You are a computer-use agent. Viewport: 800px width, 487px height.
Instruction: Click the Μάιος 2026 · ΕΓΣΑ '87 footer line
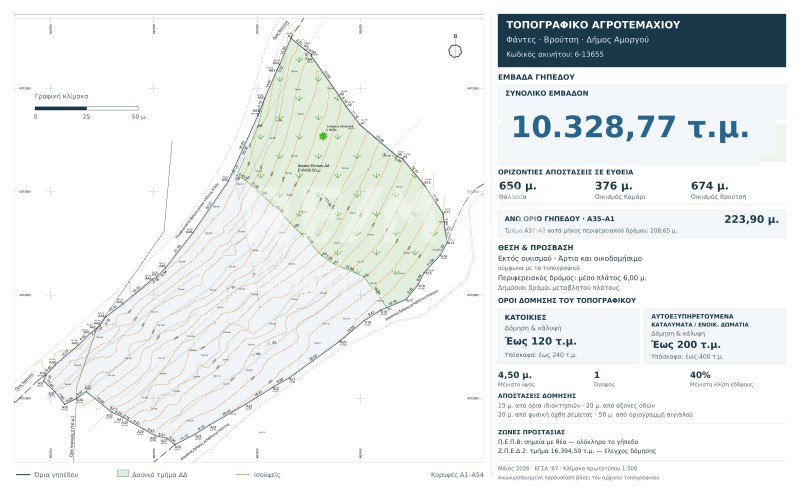tap(567, 468)
